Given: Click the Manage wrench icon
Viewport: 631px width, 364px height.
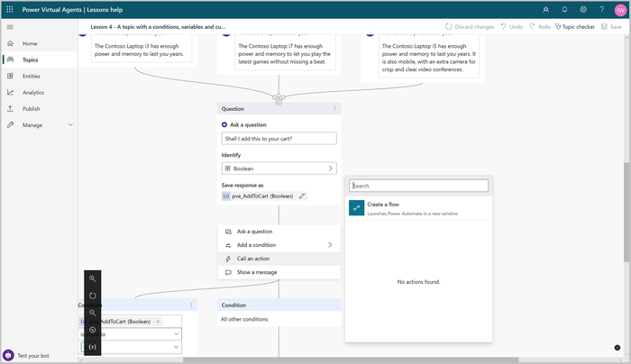Looking at the screenshot, I should coord(11,125).
